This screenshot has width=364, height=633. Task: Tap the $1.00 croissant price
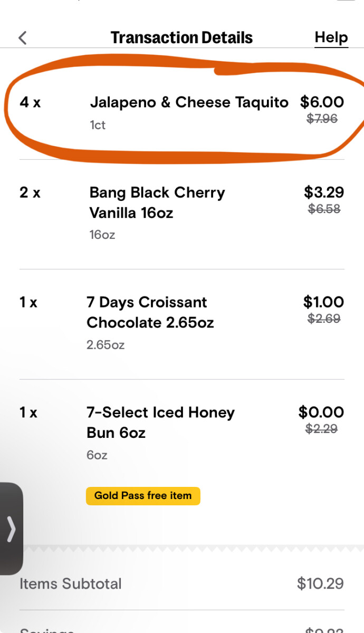click(323, 302)
